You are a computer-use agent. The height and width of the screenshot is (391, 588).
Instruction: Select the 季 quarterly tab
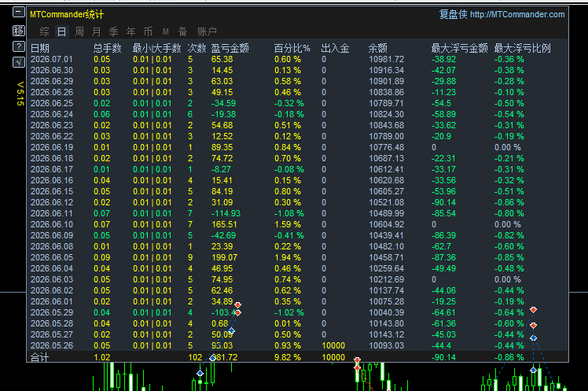click(x=114, y=31)
